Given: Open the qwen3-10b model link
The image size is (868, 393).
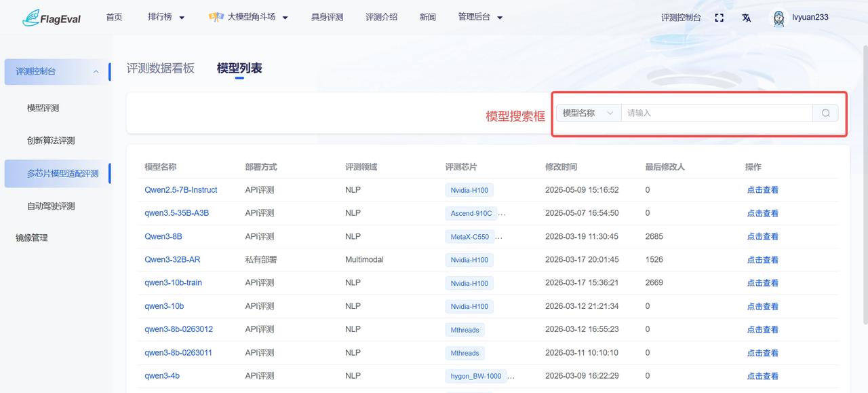Looking at the screenshot, I should [x=164, y=306].
